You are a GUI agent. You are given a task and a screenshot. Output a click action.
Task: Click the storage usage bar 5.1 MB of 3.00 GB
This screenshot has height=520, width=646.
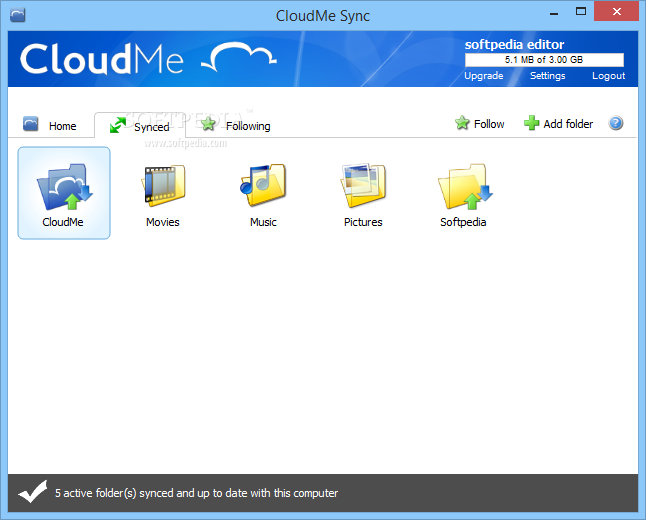544,60
